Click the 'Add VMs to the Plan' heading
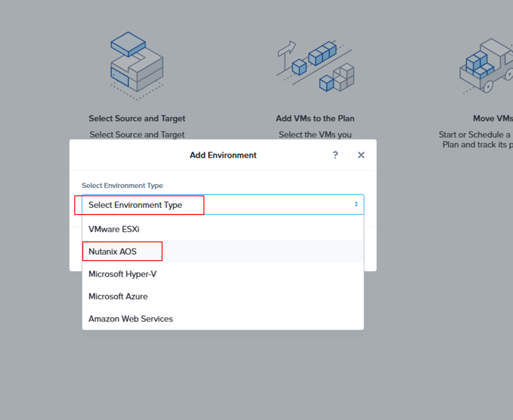This screenshot has width=513, height=420. tap(315, 118)
